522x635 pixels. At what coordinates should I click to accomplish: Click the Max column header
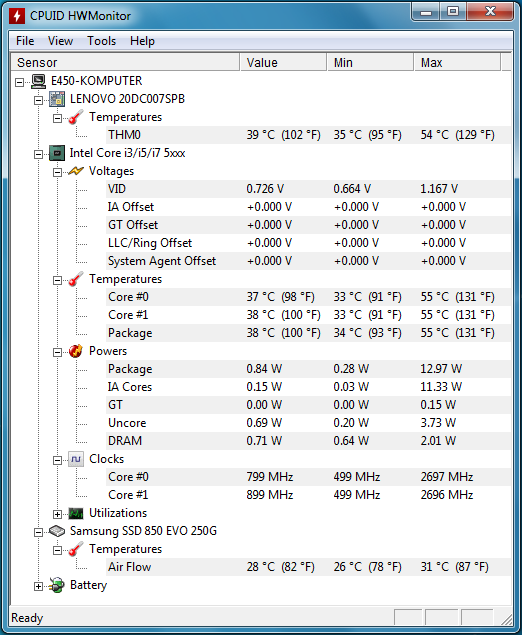pos(457,62)
